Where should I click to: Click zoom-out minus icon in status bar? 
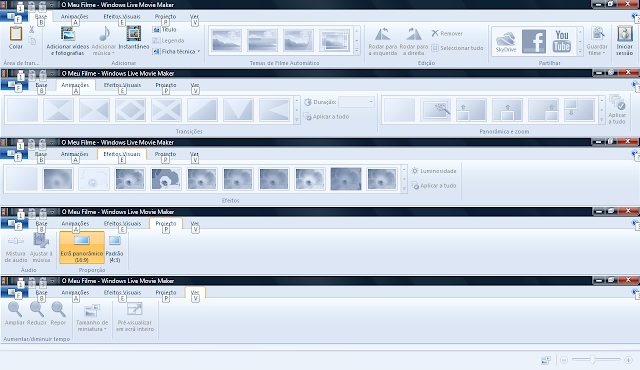click(x=564, y=360)
